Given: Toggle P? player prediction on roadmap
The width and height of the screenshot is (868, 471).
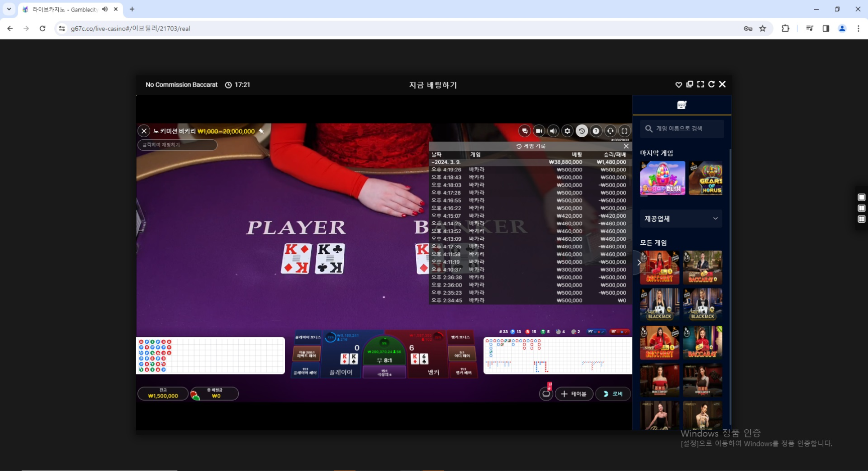Looking at the screenshot, I should pos(597,332).
